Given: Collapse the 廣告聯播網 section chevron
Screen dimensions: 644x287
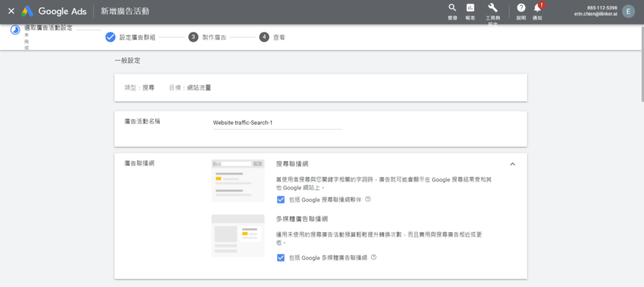Looking at the screenshot, I should 512,164.
